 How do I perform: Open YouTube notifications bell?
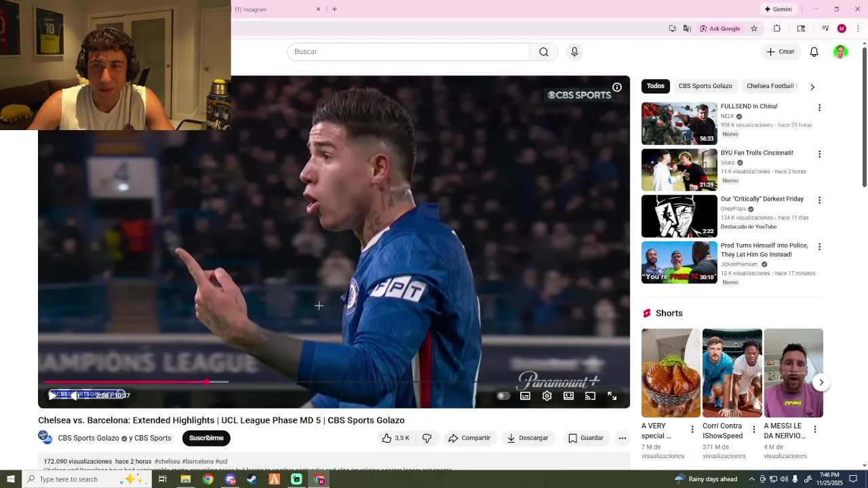click(x=814, y=52)
